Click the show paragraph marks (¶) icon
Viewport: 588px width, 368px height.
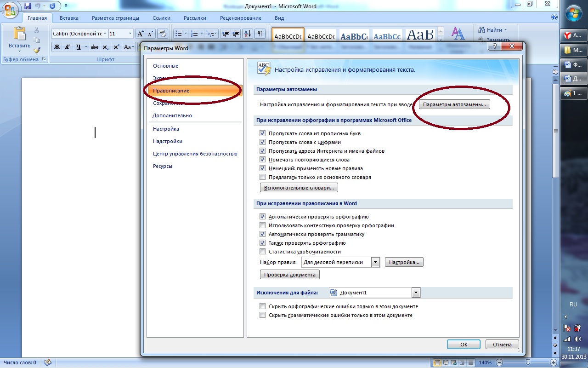click(x=260, y=34)
